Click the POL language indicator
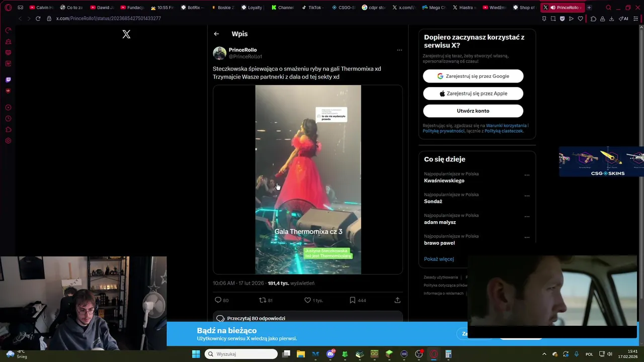The width and height of the screenshot is (644, 362). pyautogui.click(x=589, y=354)
